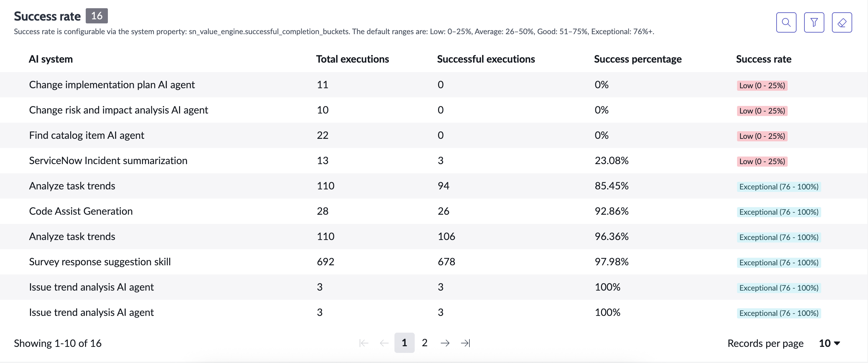Image resolution: width=868 pixels, height=363 pixels.
Task: Open the filter funnel icon
Action: coord(814,22)
